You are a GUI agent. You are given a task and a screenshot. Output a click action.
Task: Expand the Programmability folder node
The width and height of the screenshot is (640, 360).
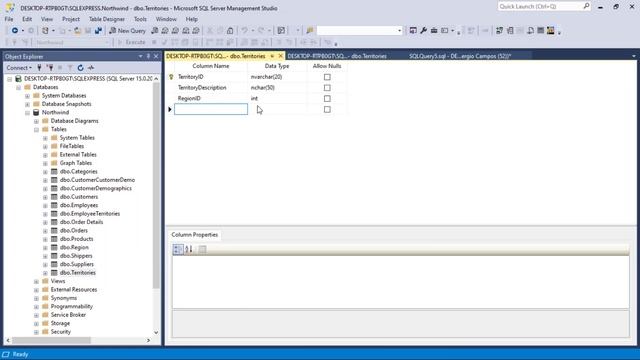click(36, 307)
